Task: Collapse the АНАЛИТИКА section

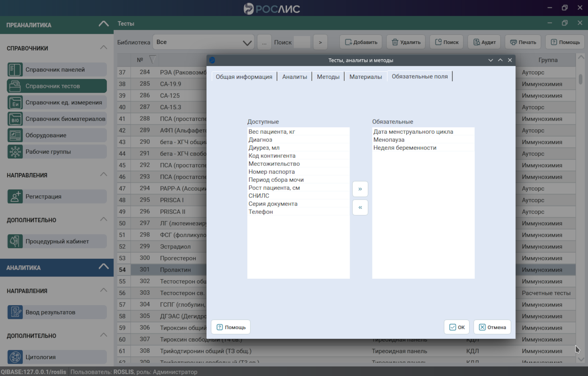Action: click(x=104, y=267)
